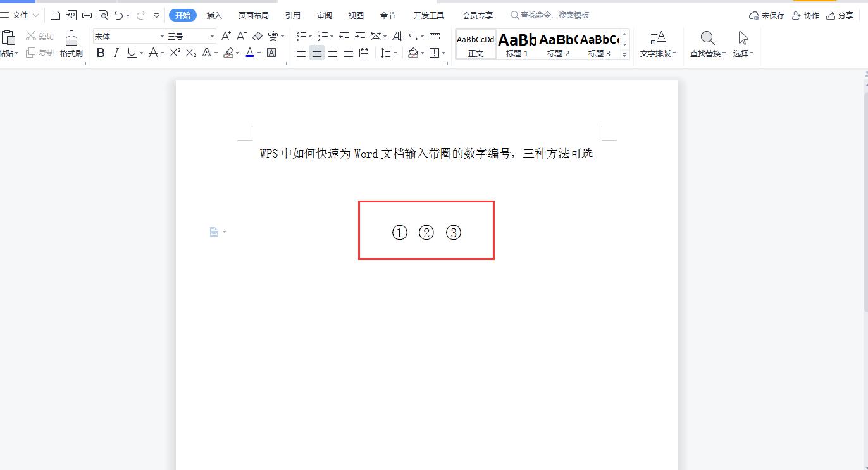This screenshot has height=470, width=868.
Task: Justify paragraph text
Action: click(x=349, y=53)
